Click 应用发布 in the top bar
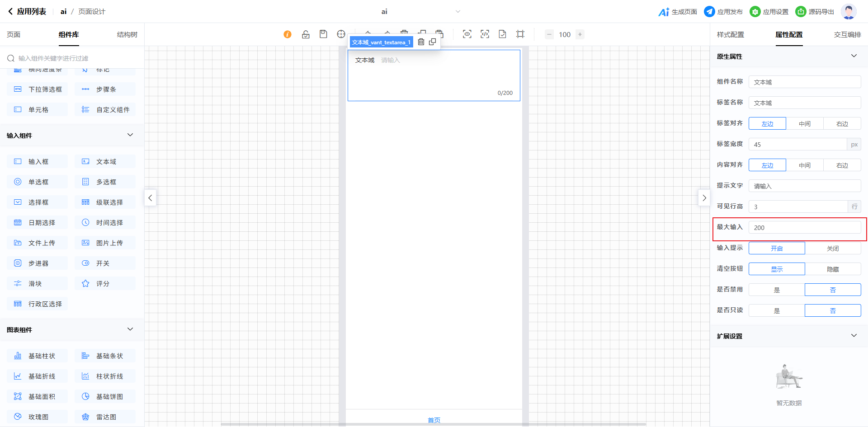This screenshot has height=427, width=868. (723, 12)
